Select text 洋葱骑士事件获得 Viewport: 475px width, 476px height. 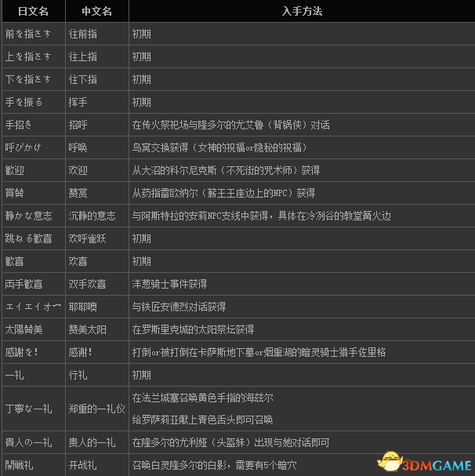tap(169, 284)
